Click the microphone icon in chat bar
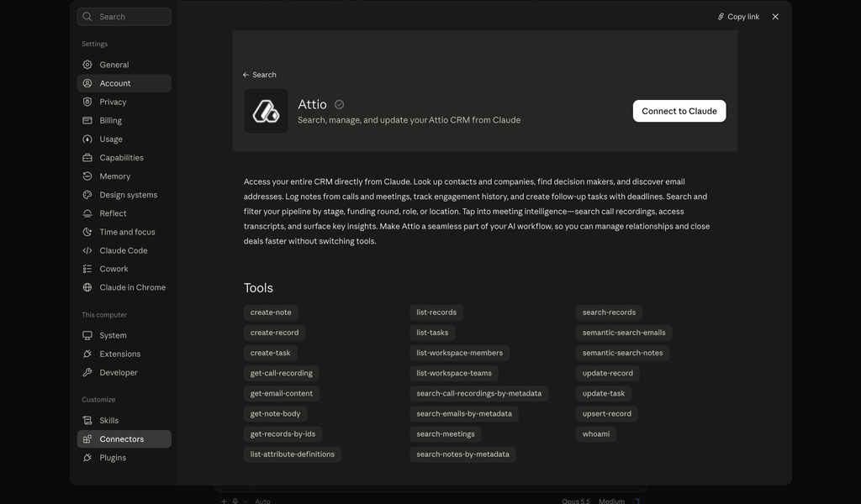 pos(235,501)
